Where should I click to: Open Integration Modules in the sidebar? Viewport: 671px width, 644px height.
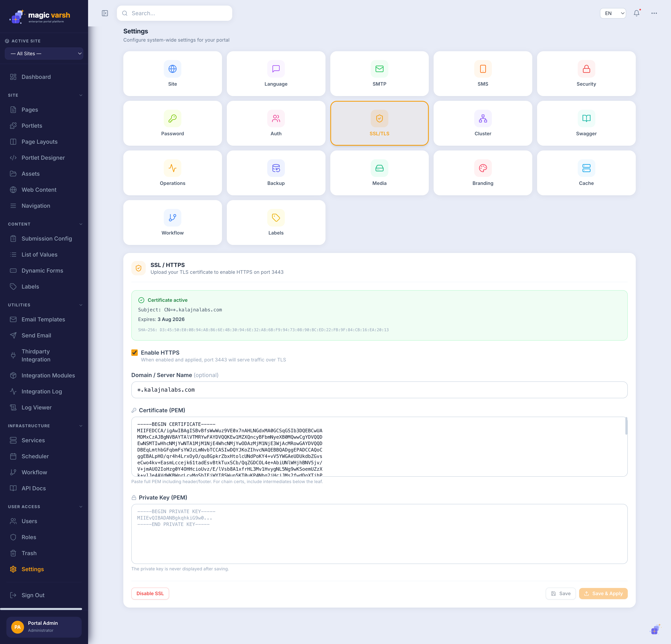(x=44, y=375)
